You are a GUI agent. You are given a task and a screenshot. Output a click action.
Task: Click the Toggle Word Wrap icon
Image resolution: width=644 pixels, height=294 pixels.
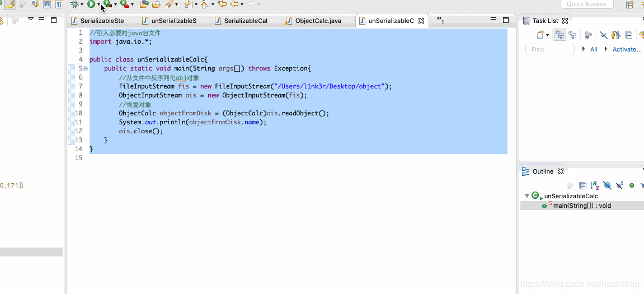pyautogui.click(x=35, y=4)
